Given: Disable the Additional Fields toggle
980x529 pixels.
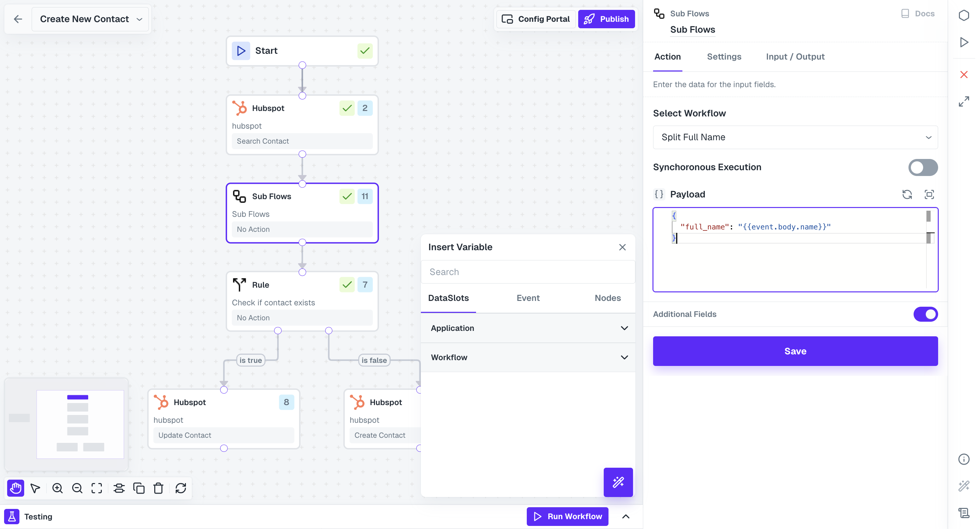Looking at the screenshot, I should [925, 314].
